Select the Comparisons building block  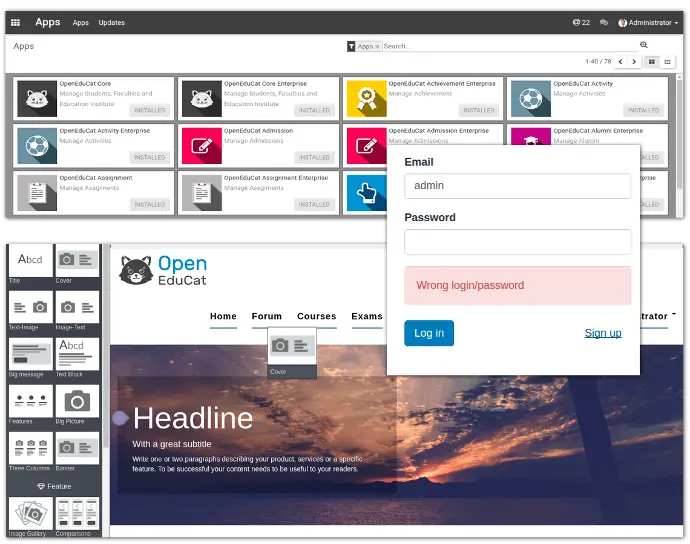(77, 517)
